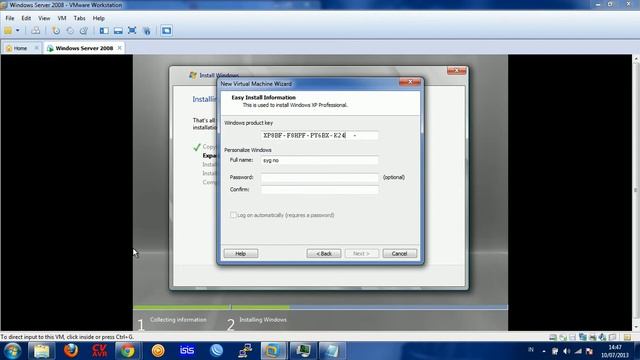Click the volume icon in system tray

[x=566, y=351]
